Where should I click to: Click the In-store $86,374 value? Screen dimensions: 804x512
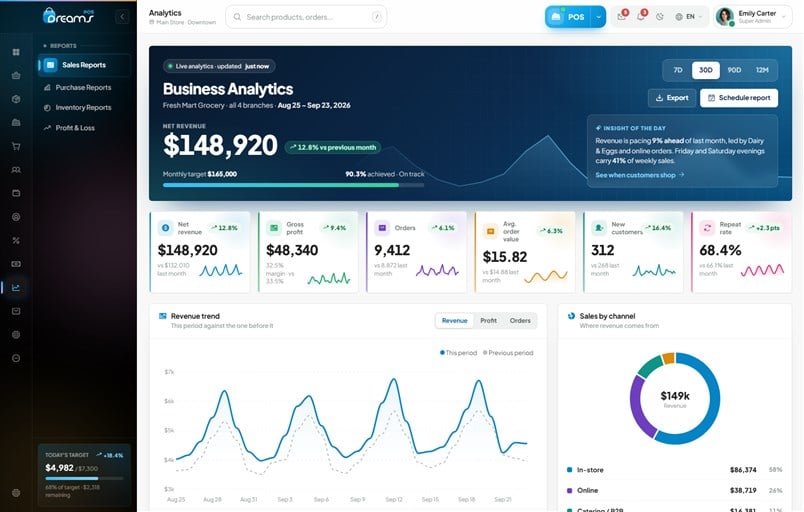743,470
